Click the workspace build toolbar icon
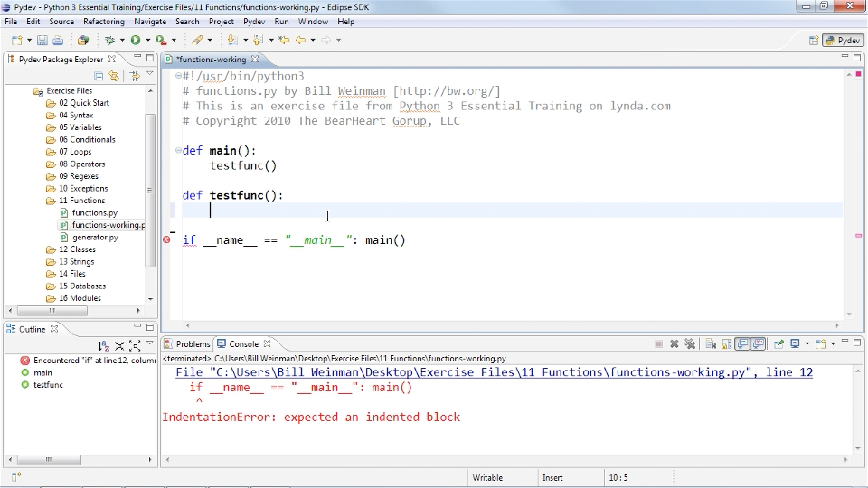The height and width of the screenshot is (488, 868). click(x=82, y=40)
